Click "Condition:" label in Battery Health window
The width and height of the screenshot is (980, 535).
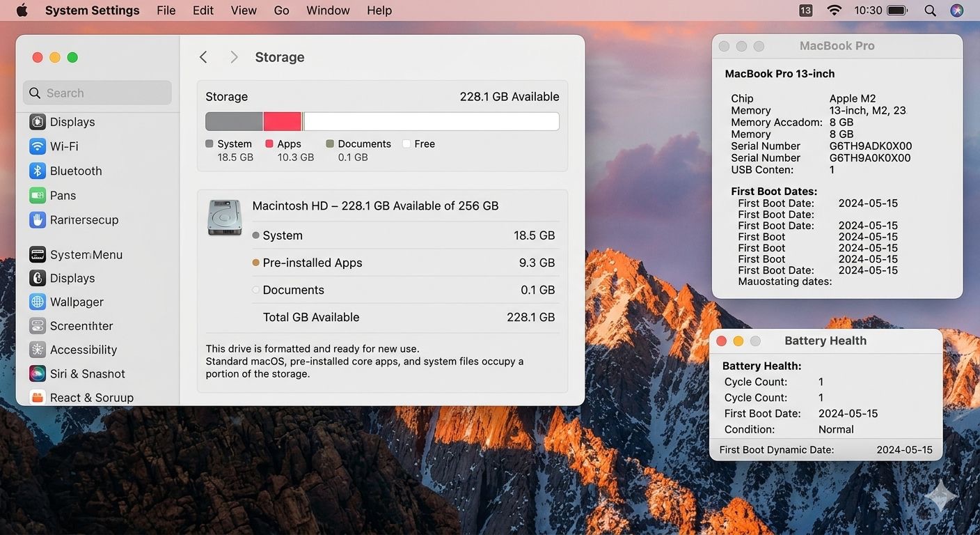[750, 429]
